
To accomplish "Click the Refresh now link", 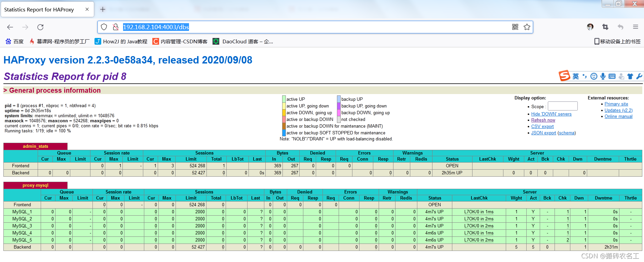I will [543, 120].
